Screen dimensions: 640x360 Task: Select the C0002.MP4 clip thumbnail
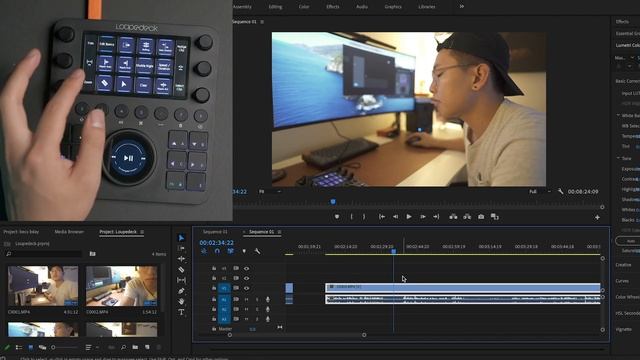pyautogui.click(x=121, y=286)
